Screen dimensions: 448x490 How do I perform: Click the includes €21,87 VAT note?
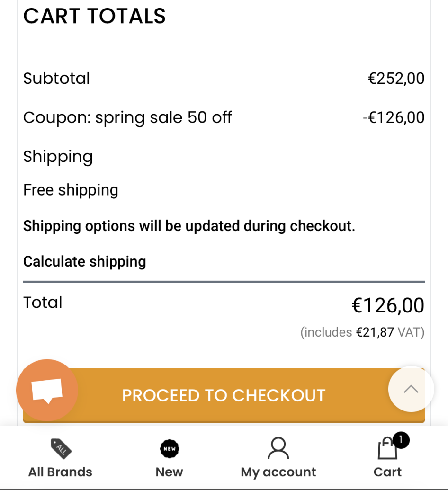pyautogui.click(x=362, y=332)
